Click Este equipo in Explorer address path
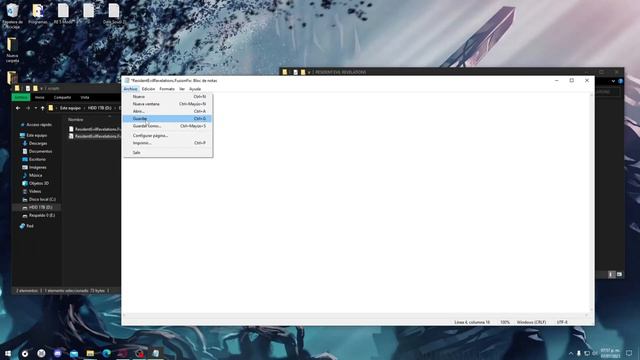Viewport: 640px width, 360px height. click(70, 108)
